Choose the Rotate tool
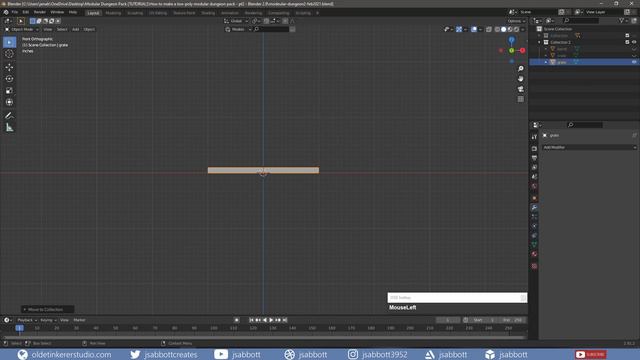Image resolution: width=640 pixels, height=360 pixels. (9, 79)
